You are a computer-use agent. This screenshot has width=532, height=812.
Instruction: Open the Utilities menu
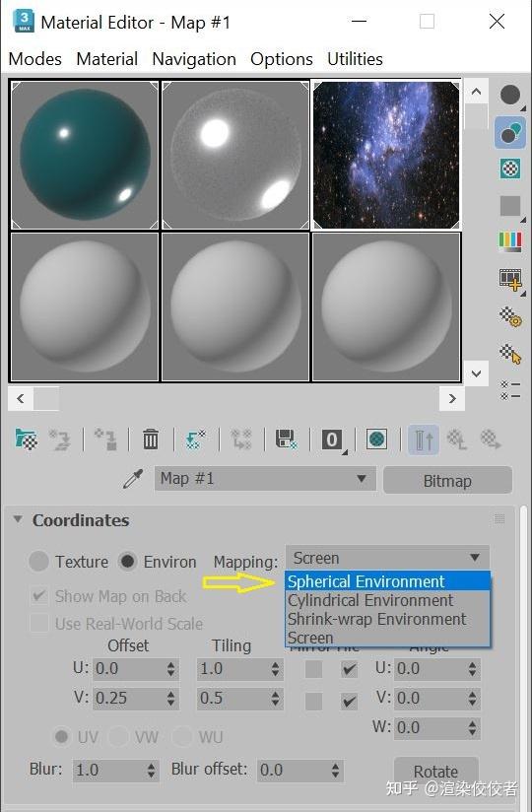coord(355,59)
